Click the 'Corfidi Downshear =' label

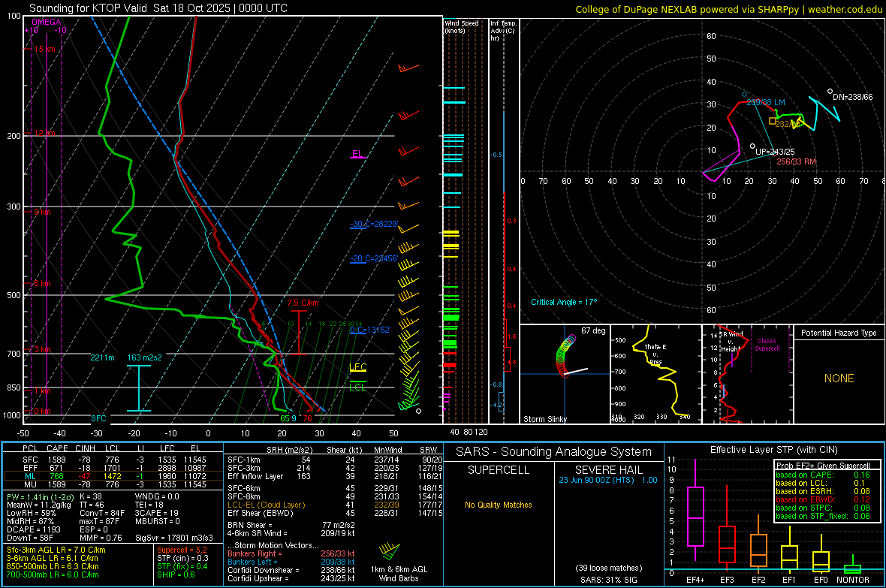point(264,570)
